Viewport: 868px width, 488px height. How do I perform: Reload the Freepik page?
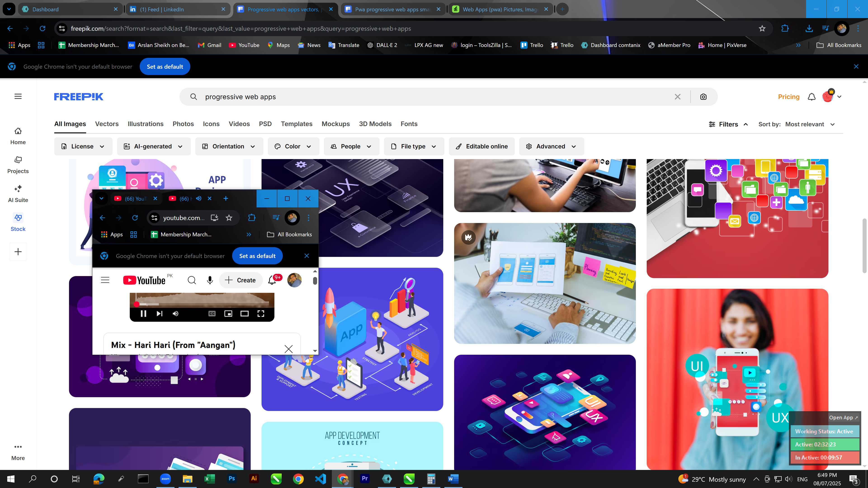coord(42,29)
